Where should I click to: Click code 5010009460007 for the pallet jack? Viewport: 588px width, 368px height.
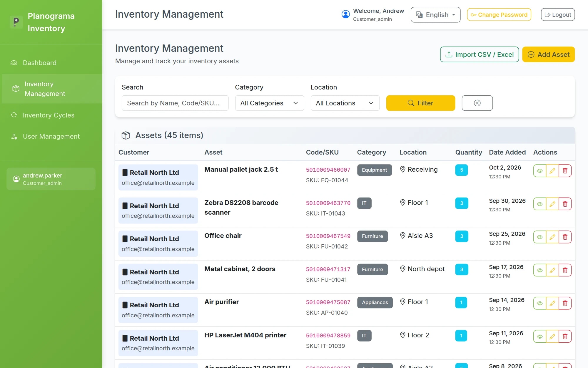tap(328, 170)
